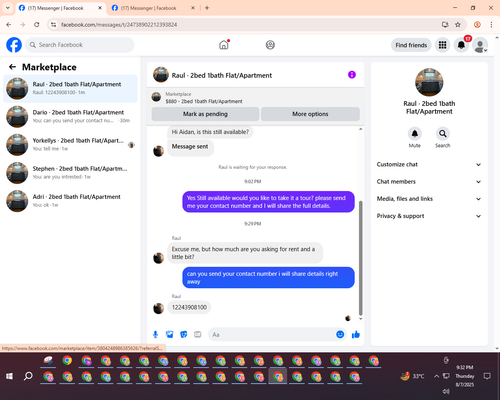Expand Chat members section
This screenshot has height=400, width=500.
coord(429,182)
